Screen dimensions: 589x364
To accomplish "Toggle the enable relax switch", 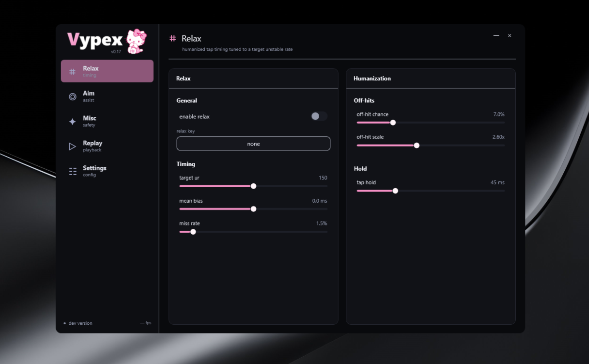I will tap(319, 116).
